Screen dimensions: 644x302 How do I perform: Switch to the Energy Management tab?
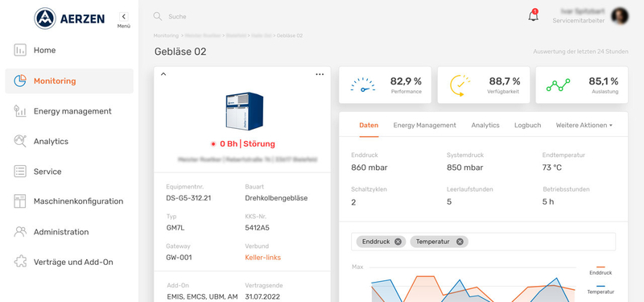coord(425,126)
